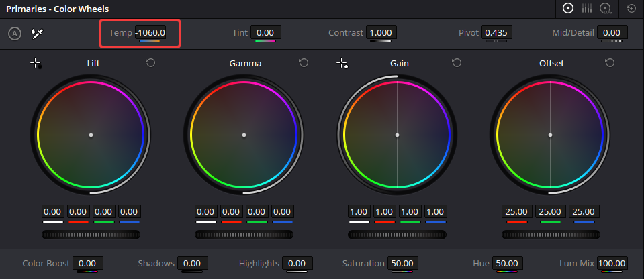Click the Temp label
644x279 pixels.
point(121,33)
